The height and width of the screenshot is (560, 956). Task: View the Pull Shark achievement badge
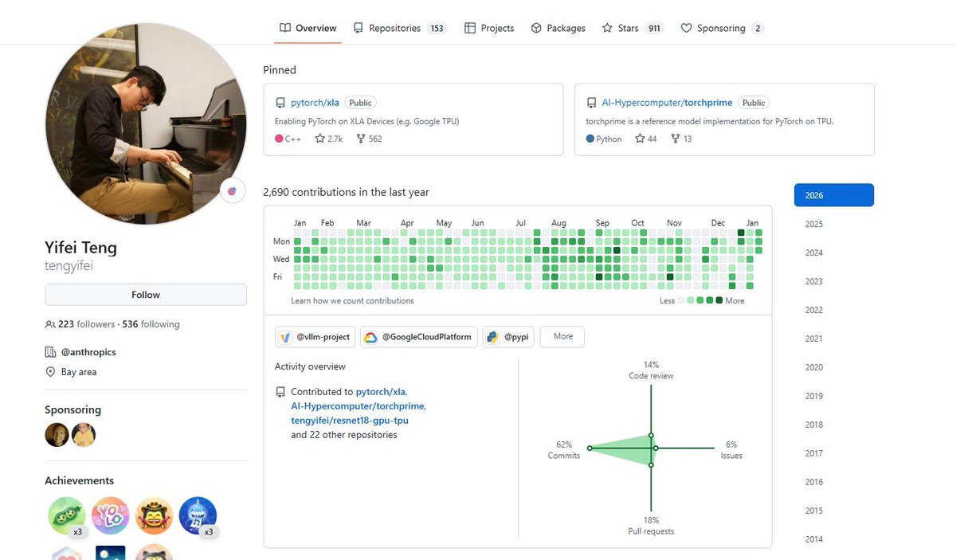point(198,516)
